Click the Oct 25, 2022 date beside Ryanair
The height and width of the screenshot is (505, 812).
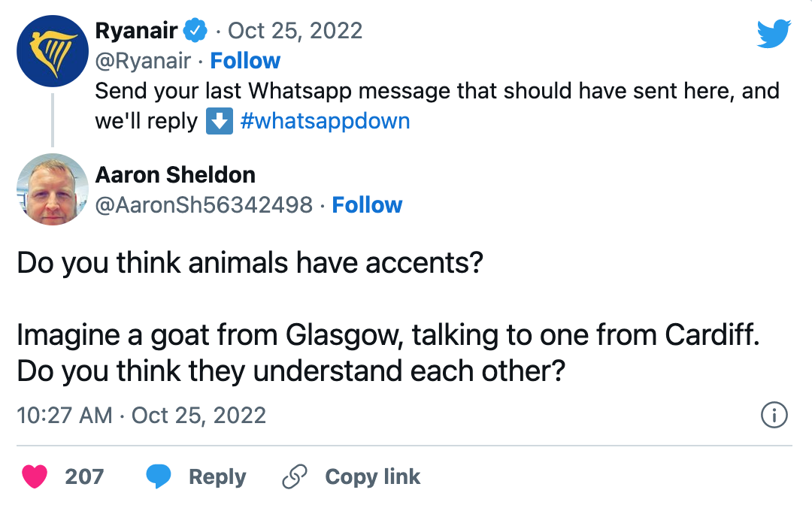point(295,31)
